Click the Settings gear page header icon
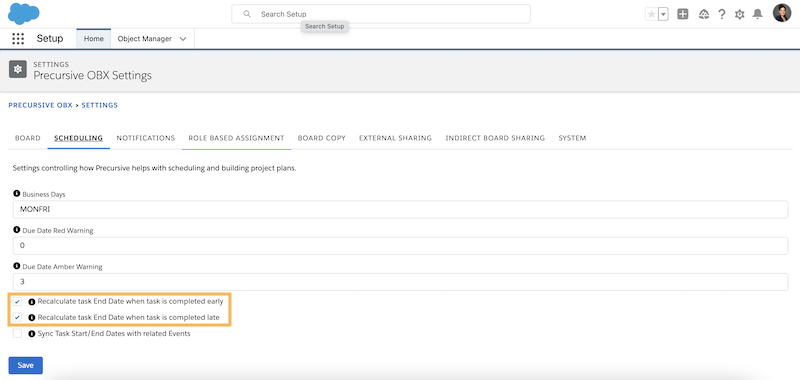 pyautogui.click(x=18, y=70)
